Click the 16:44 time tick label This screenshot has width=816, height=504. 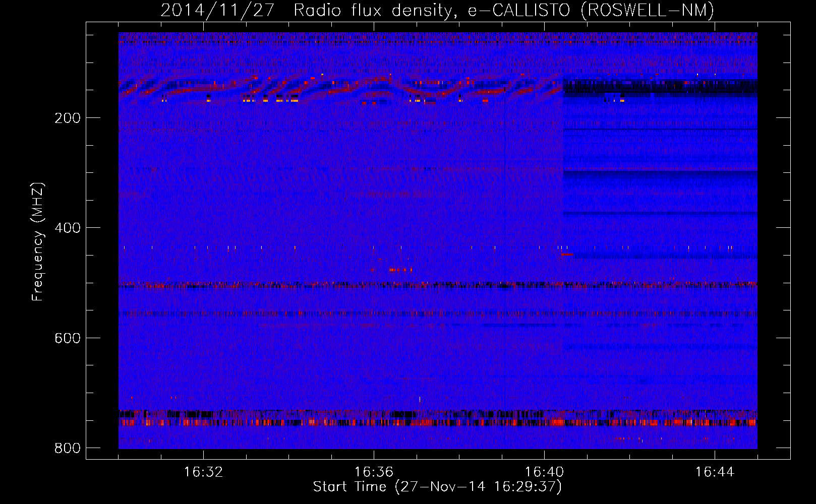tap(715, 472)
